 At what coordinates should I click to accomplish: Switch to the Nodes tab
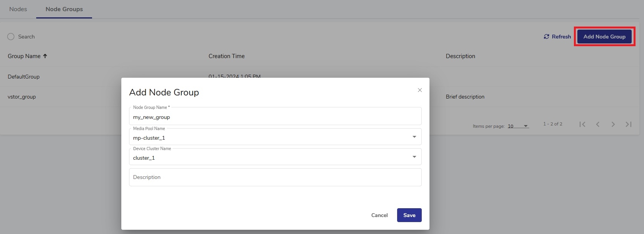click(x=18, y=9)
